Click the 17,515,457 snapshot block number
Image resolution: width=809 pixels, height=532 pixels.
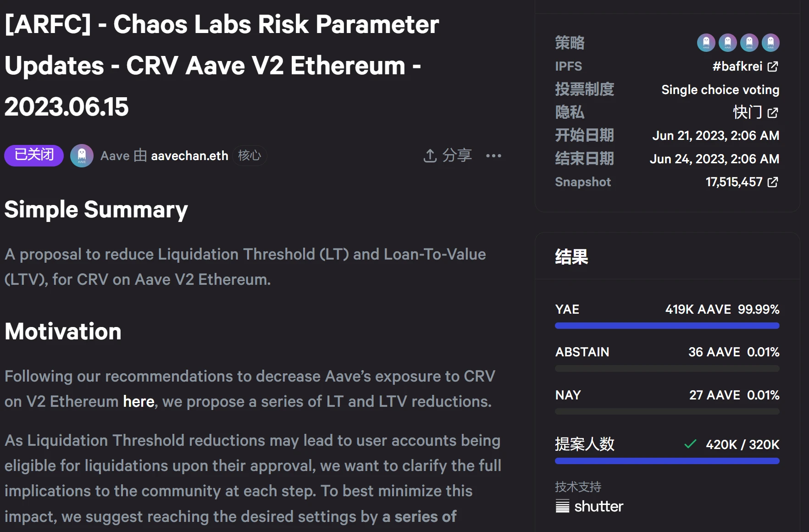pos(734,182)
